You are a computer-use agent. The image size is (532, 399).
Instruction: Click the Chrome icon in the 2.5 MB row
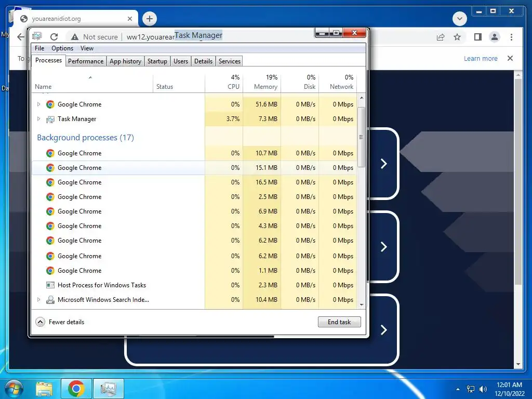[50, 197]
